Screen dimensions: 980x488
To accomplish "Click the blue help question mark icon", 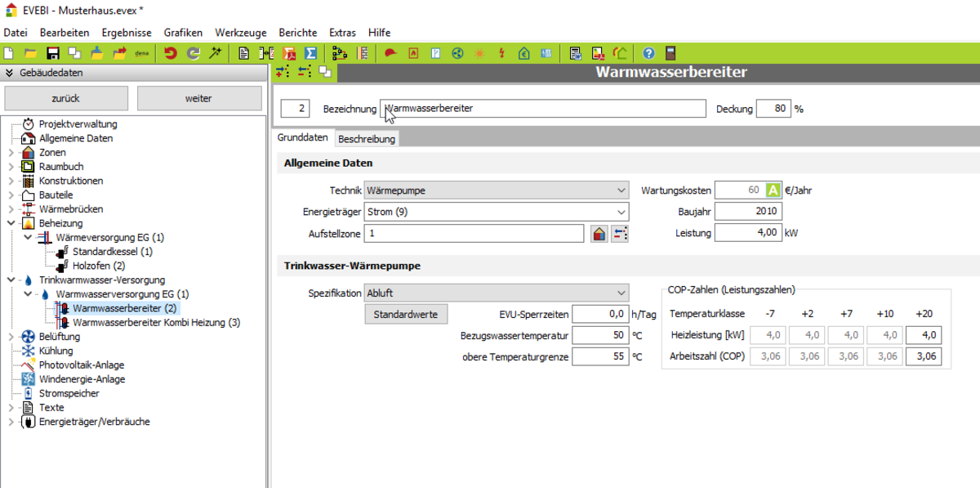I will (x=648, y=53).
